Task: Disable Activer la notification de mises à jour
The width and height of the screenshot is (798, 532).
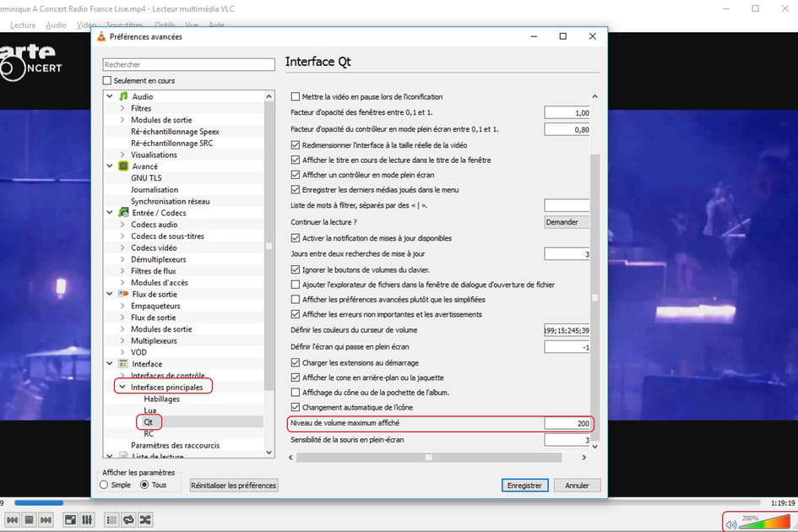Action: (x=296, y=238)
